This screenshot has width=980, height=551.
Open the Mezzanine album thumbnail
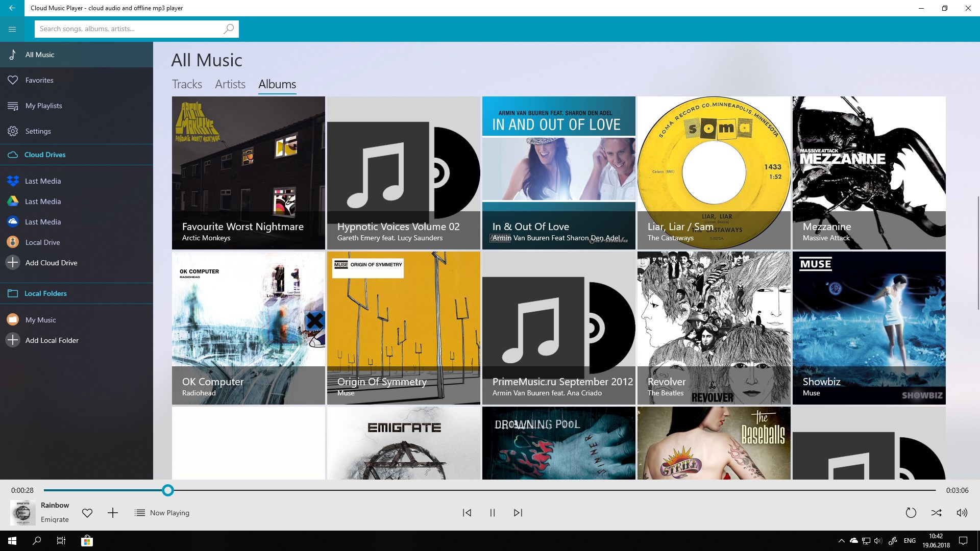[x=869, y=172]
